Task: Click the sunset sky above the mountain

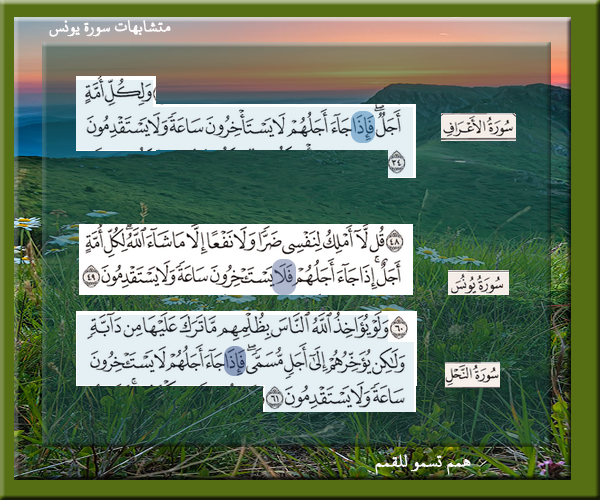Action: [300, 60]
